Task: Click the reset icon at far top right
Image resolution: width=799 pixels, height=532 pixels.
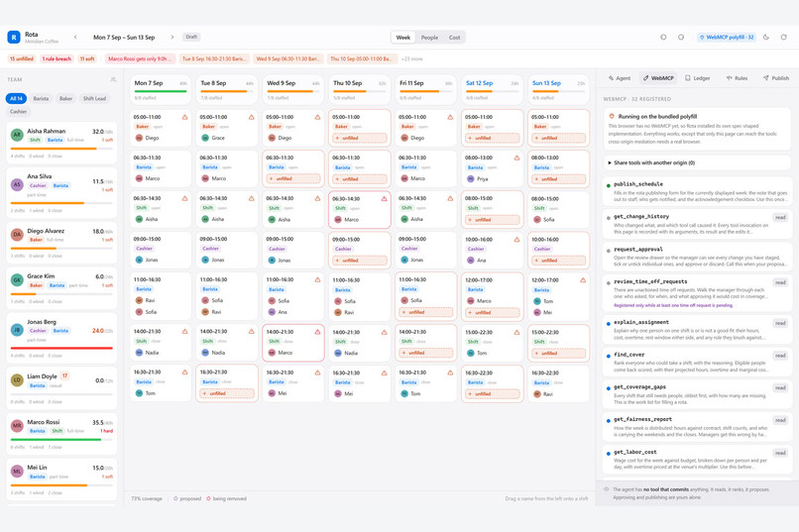Action: click(x=784, y=38)
